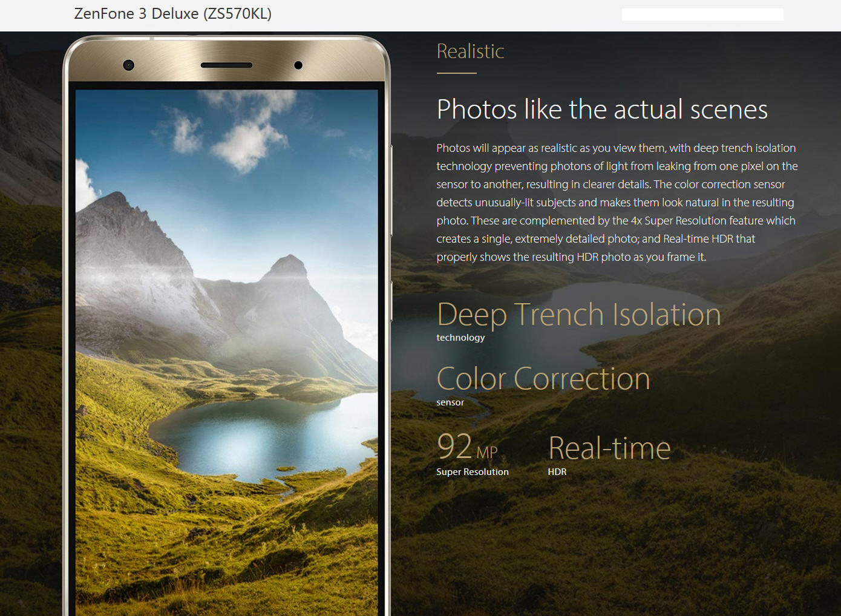
Task: Click the upper side button on phone edge
Action: [391, 191]
